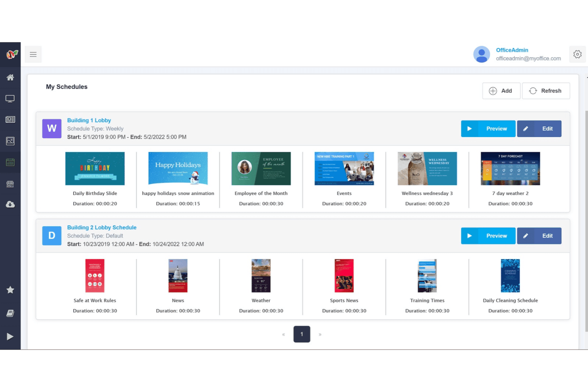Select the Sports News thumbnail
Image resolution: width=588 pixels, height=392 pixels.
tap(344, 276)
